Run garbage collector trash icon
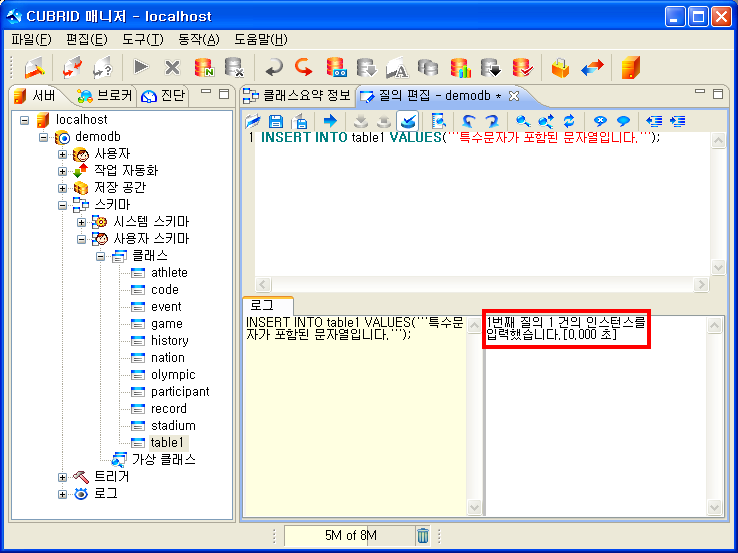This screenshot has height=553, width=738. click(x=423, y=536)
